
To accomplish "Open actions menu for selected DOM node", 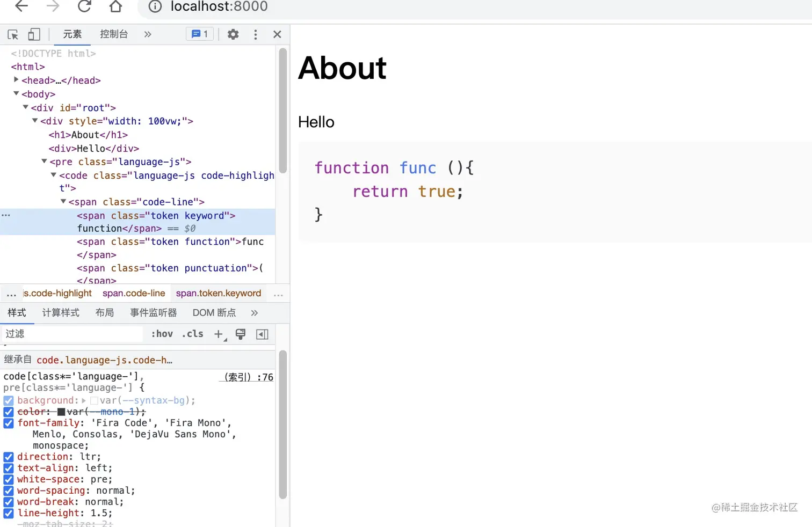I will click(x=6, y=215).
